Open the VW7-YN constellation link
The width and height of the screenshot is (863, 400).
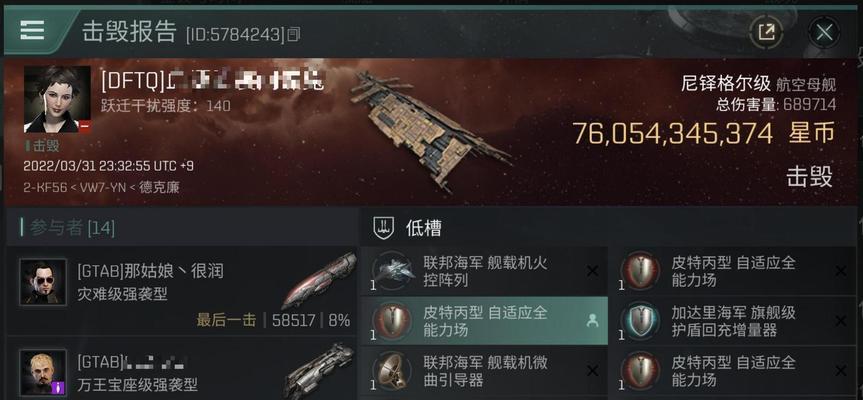coord(102,188)
